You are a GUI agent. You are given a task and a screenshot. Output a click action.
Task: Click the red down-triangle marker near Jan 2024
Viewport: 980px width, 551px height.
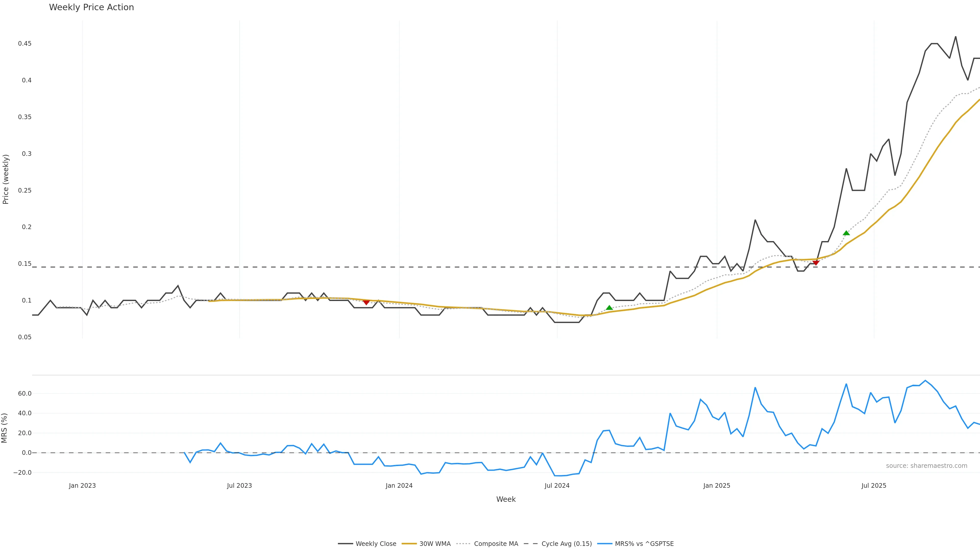click(366, 302)
